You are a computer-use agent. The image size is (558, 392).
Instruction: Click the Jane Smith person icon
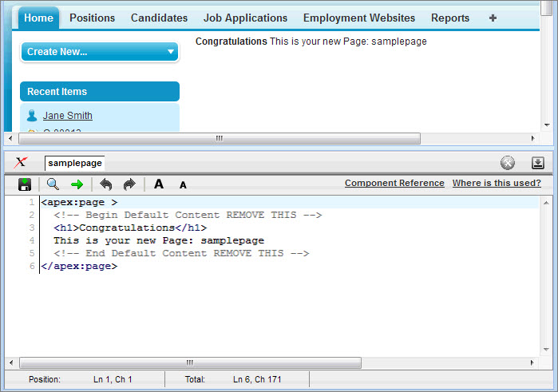point(32,115)
